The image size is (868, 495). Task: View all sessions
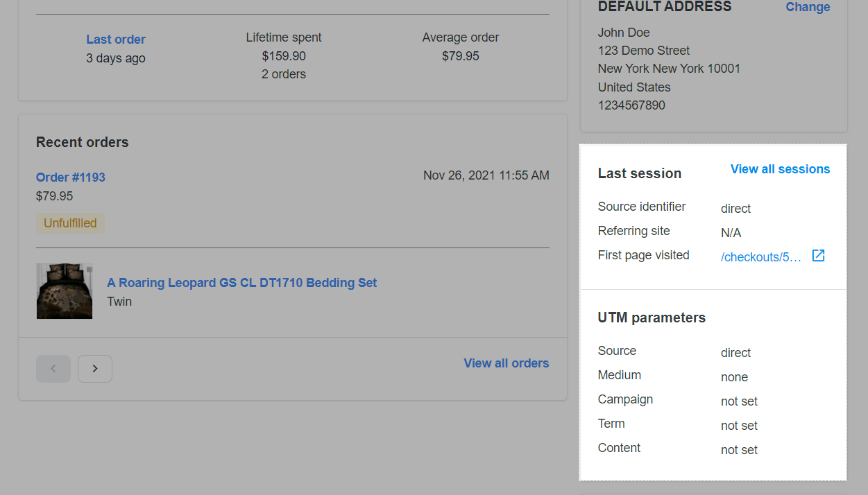tap(780, 169)
